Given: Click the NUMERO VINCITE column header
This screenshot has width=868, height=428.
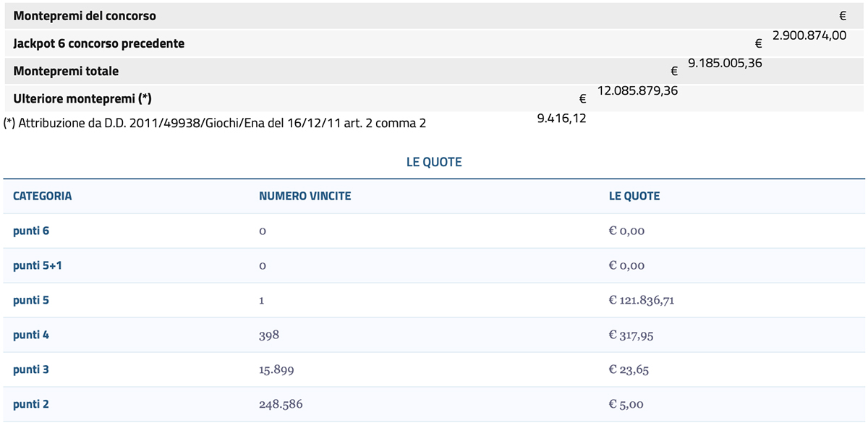Looking at the screenshot, I should coord(305,196).
